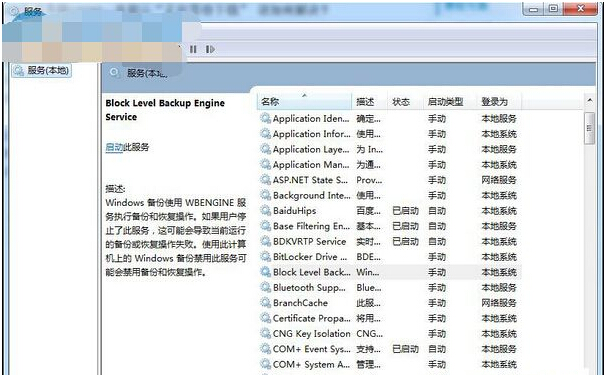Click the Prov... description cell
606x375 pixels.
point(369,180)
